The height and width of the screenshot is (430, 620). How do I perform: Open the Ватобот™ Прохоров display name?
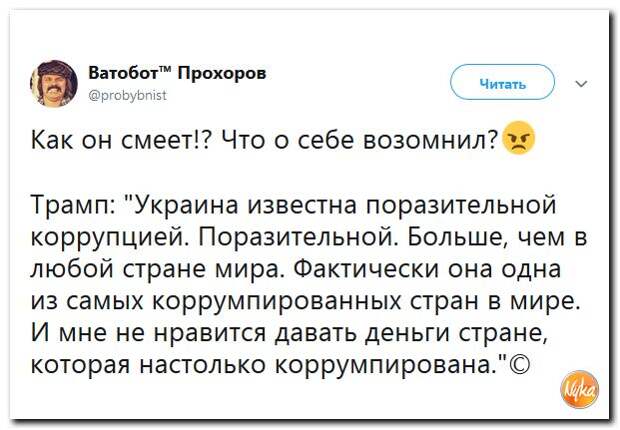tap(177, 73)
